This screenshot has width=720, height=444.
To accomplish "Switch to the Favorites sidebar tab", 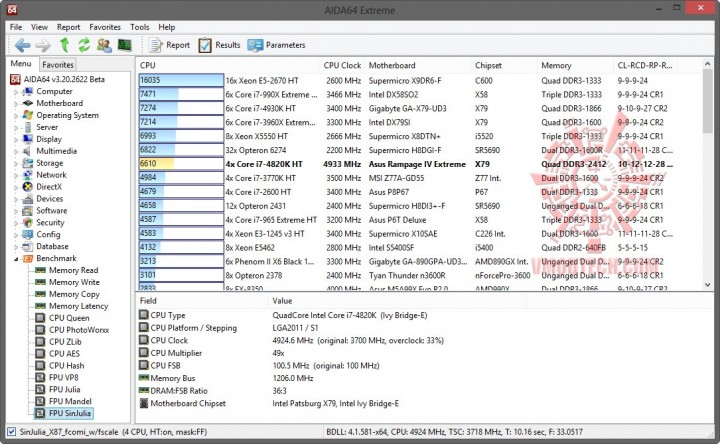I will pos(58,65).
